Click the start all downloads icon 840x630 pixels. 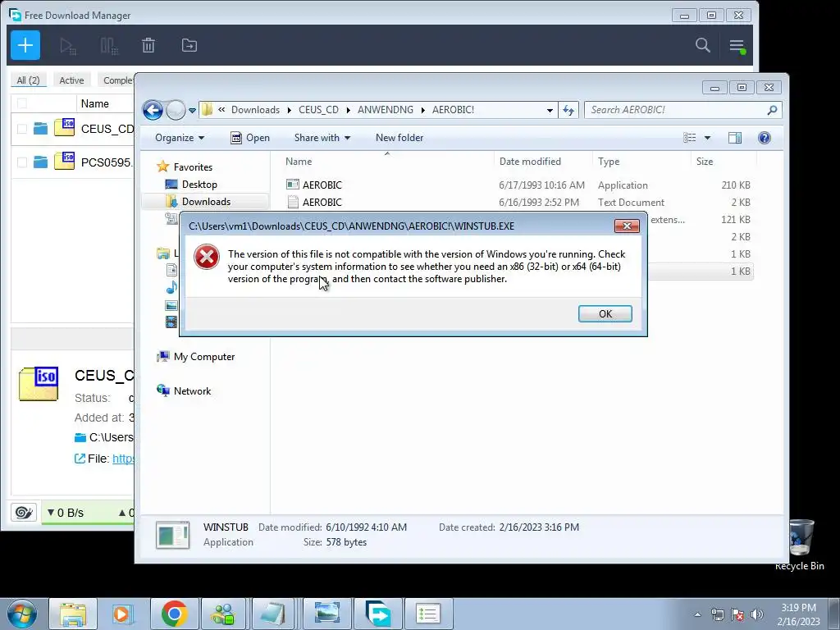pos(68,46)
